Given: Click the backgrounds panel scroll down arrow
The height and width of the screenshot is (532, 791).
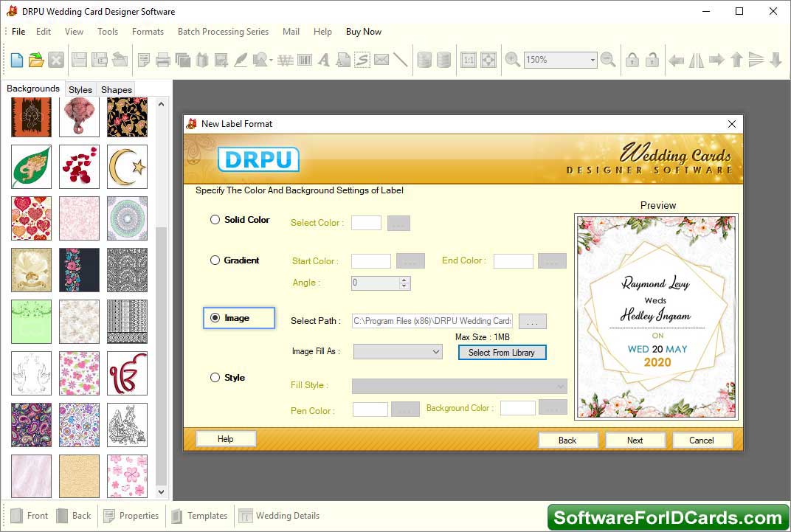Looking at the screenshot, I should 161,491.
